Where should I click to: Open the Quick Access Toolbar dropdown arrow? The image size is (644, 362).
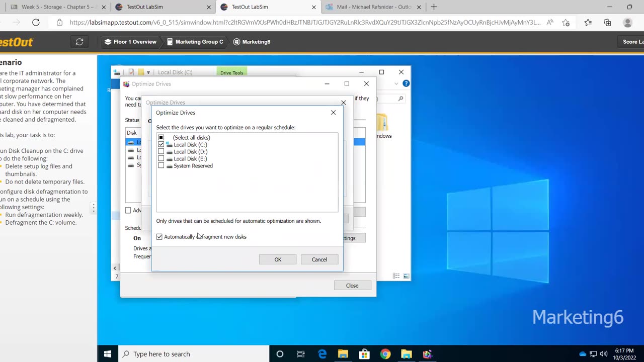tap(148, 72)
